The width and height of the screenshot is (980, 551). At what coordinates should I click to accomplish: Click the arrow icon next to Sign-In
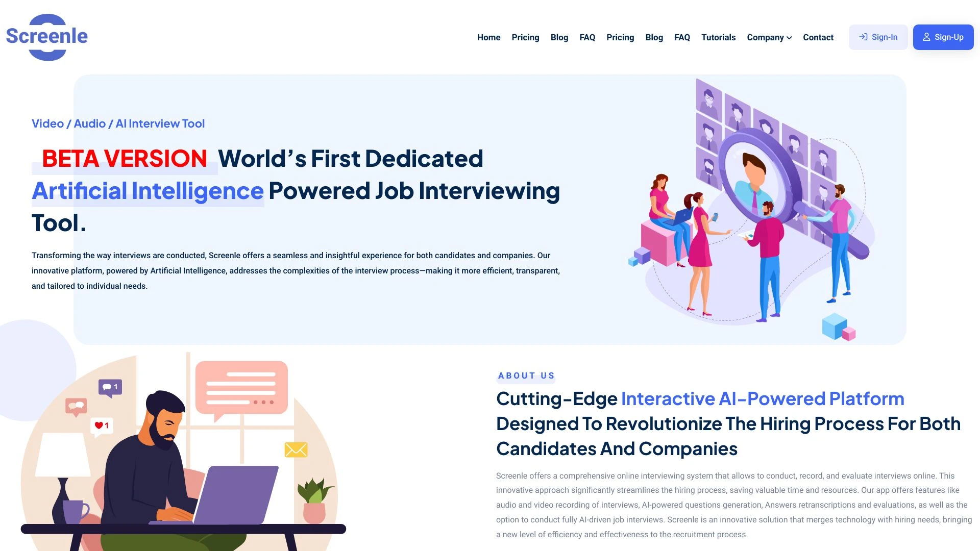click(x=864, y=37)
